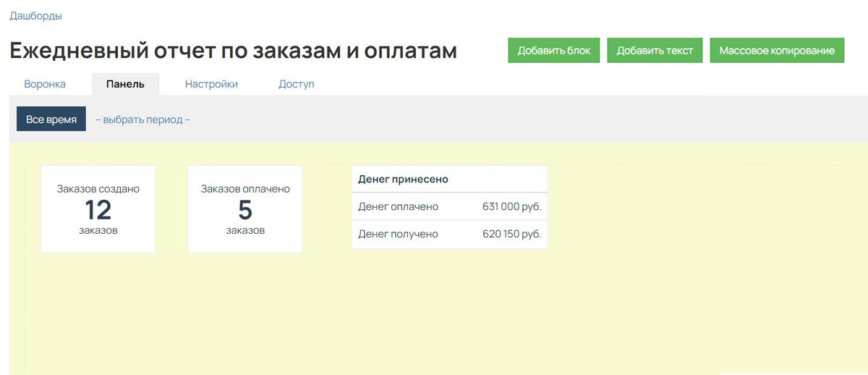The height and width of the screenshot is (375, 868).
Task: Click the Добавить текст button
Action: tap(655, 51)
